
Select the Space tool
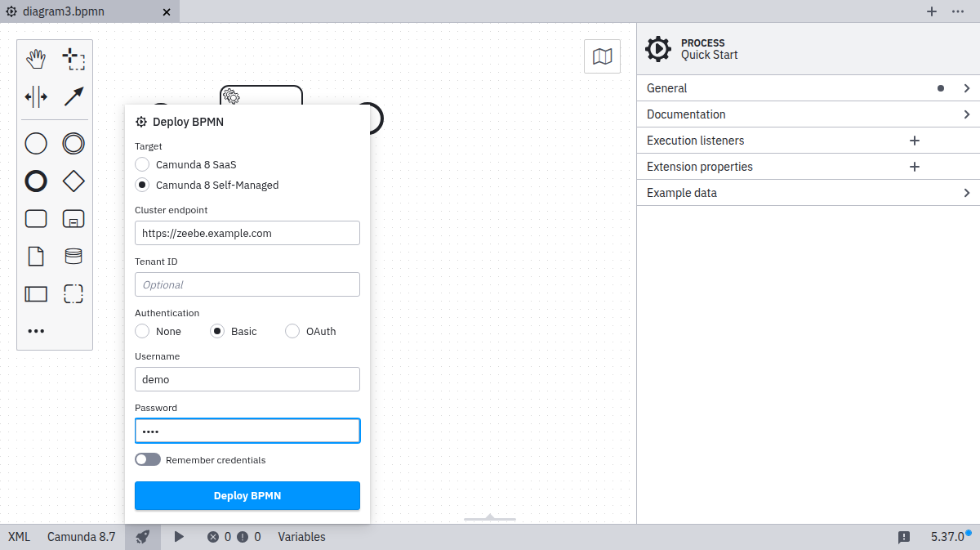36,96
